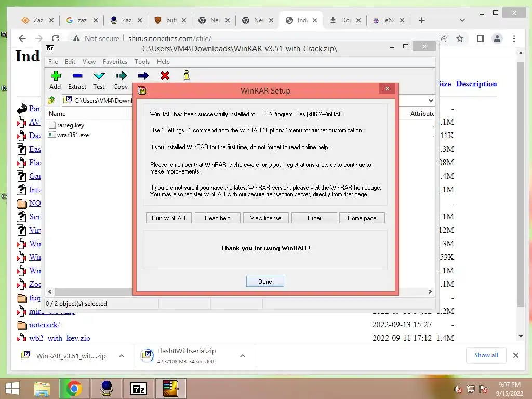The width and height of the screenshot is (532, 399).
Task: Click left arrow of 7-Zip horizontal scrollbar
Action: tap(50, 291)
